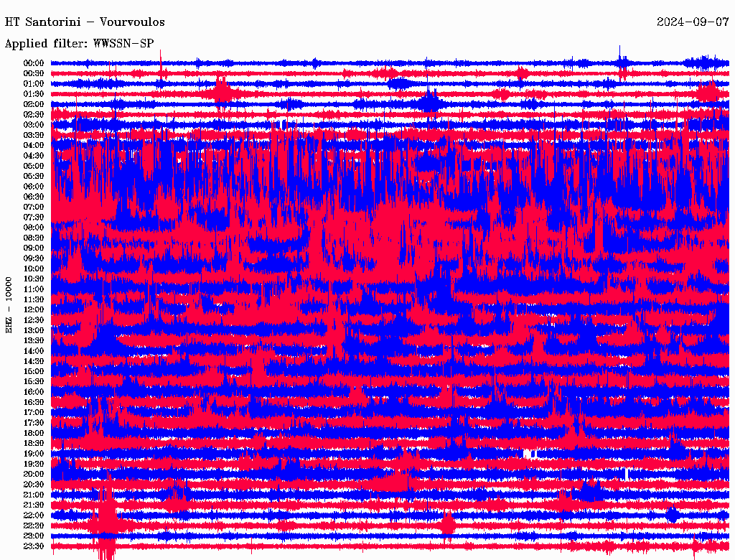This screenshot has height=560, width=735.
Task: Select the 10:30 time label
Action: click(34, 279)
